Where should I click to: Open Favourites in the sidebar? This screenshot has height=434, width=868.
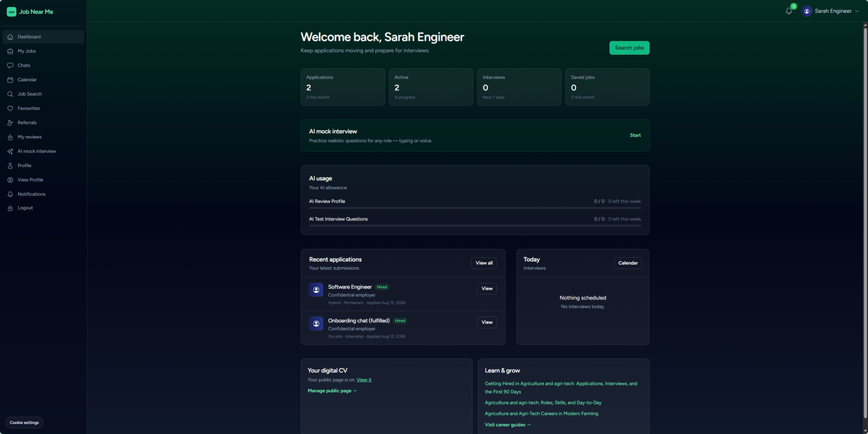[x=43, y=109]
